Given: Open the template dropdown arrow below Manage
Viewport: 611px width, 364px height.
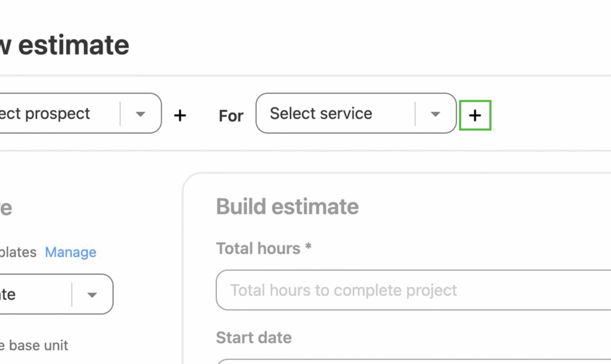Looking at the screenshot, I should pos(92,294).
